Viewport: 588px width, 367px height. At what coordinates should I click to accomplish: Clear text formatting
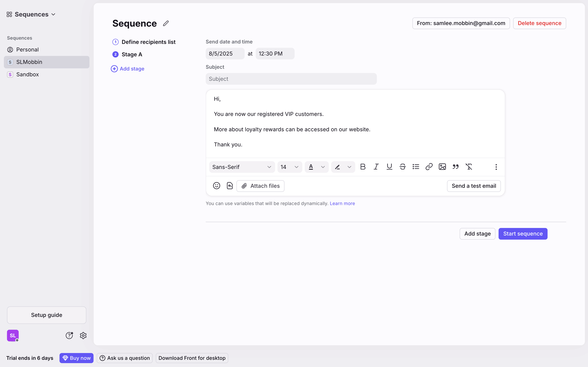(469, 167)
